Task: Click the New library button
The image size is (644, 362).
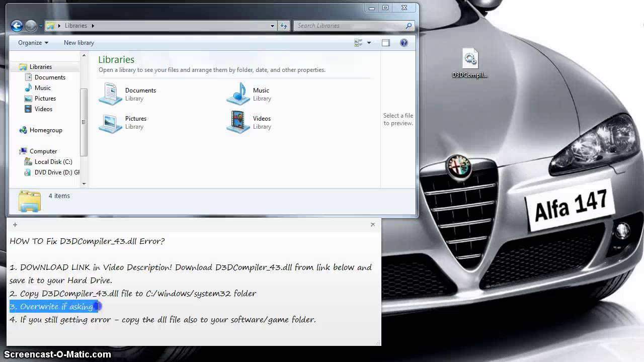Action: pos(79,43)
